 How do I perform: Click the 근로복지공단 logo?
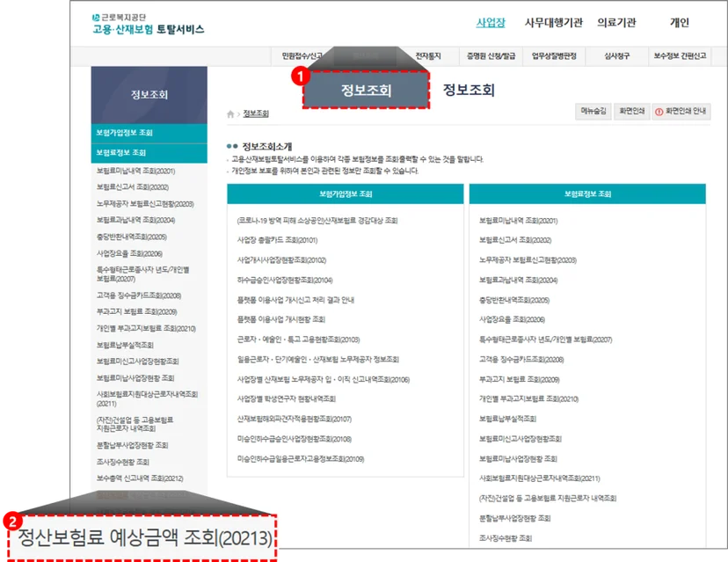pyautogui.click(x=148, y=24)
